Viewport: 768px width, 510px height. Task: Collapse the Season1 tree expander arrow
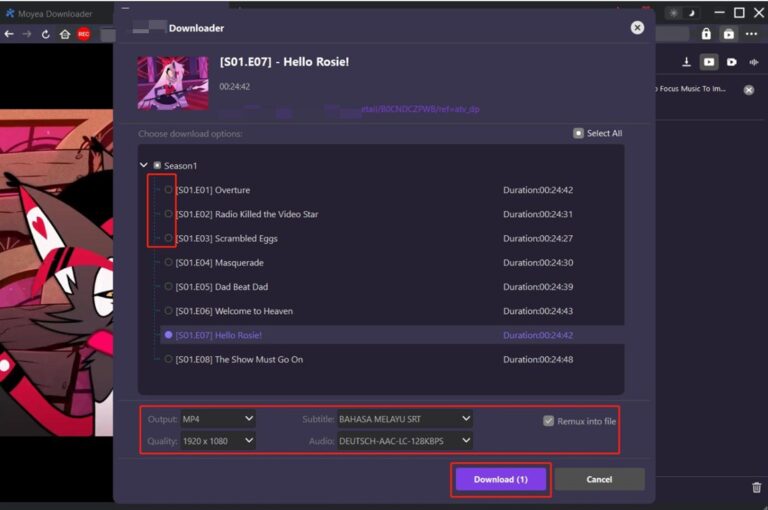(144, 165)
